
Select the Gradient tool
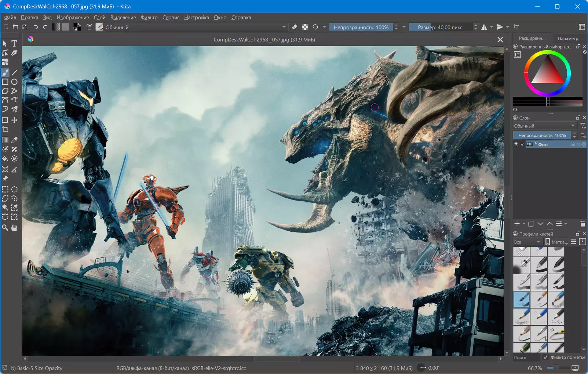click(x=5, y=140)
